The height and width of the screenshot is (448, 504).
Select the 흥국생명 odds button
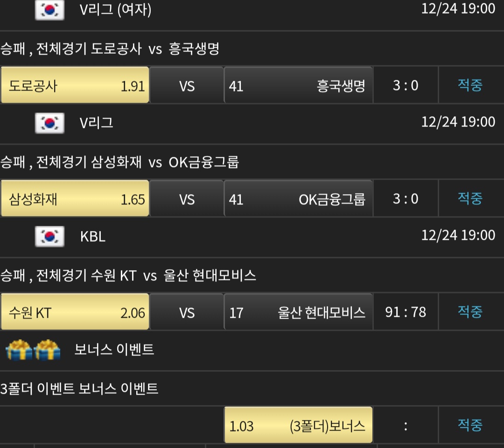298,85
